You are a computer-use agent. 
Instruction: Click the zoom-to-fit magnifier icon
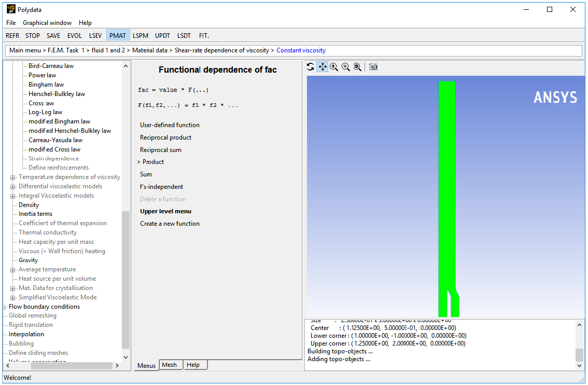pos(357,67)
